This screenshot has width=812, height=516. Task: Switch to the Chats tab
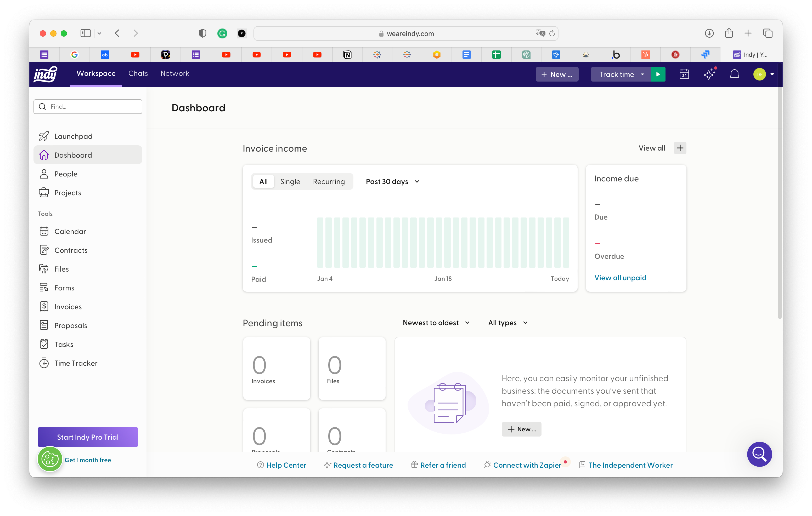coord(138,73)
